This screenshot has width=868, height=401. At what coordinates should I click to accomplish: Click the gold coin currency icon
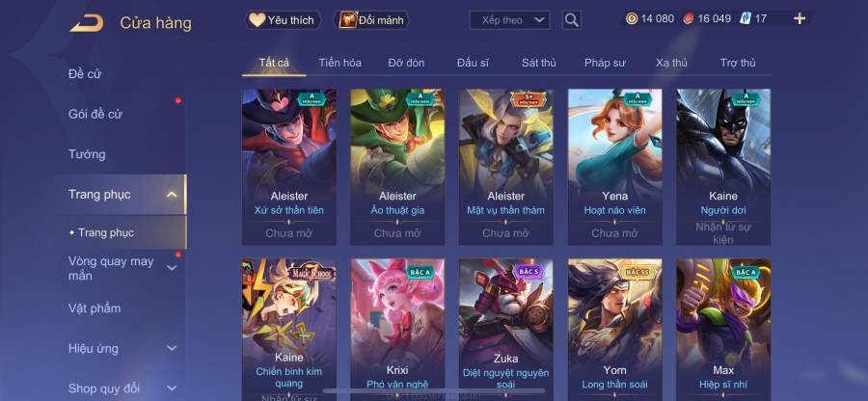(632, 19)
